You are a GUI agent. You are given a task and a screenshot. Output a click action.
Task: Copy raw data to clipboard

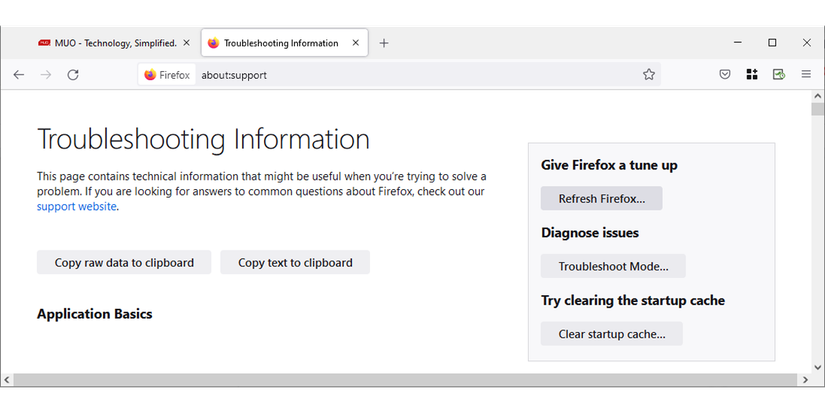click(x=124, y=262)
